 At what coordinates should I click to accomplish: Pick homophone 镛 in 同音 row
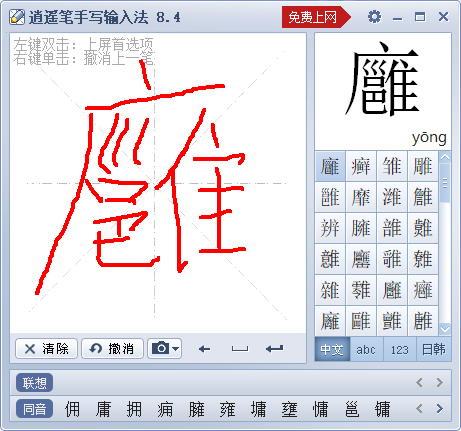pos(382,409)
